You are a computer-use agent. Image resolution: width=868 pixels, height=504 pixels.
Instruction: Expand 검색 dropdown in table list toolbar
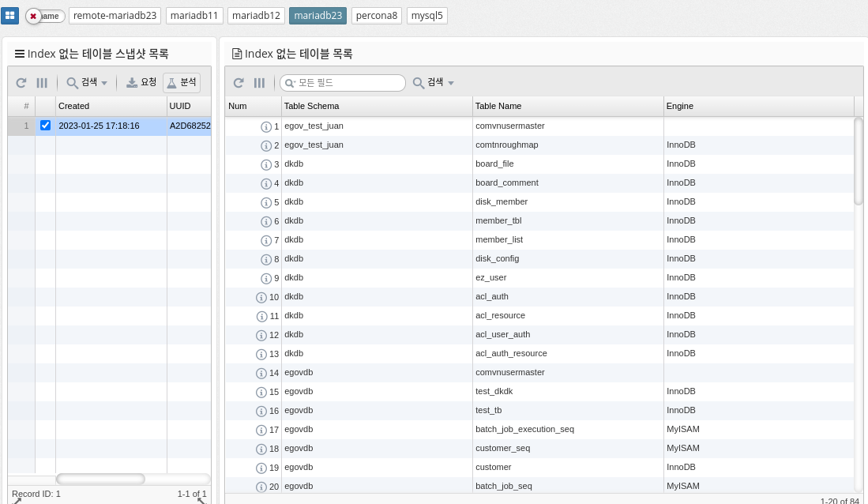[434, 83]
